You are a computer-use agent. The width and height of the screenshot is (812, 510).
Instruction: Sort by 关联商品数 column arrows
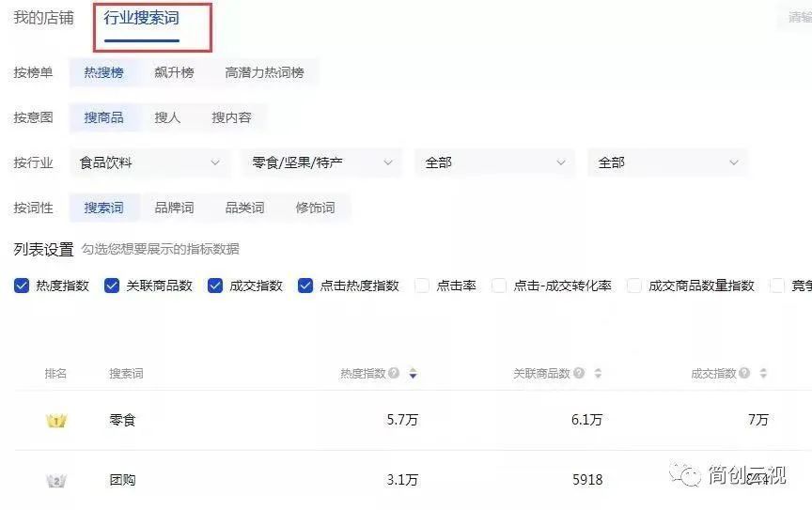coord(598,373)
